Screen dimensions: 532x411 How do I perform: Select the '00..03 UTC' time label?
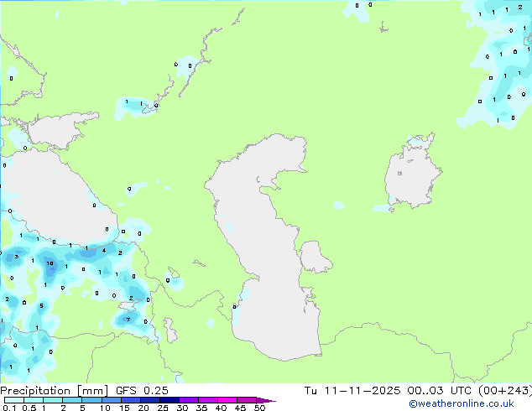click(x=440, y=391)
